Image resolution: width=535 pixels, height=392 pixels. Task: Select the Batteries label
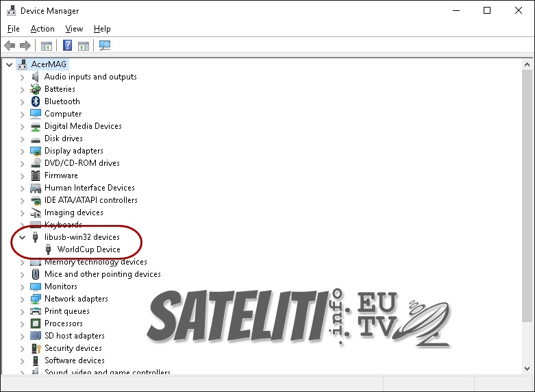60,89
